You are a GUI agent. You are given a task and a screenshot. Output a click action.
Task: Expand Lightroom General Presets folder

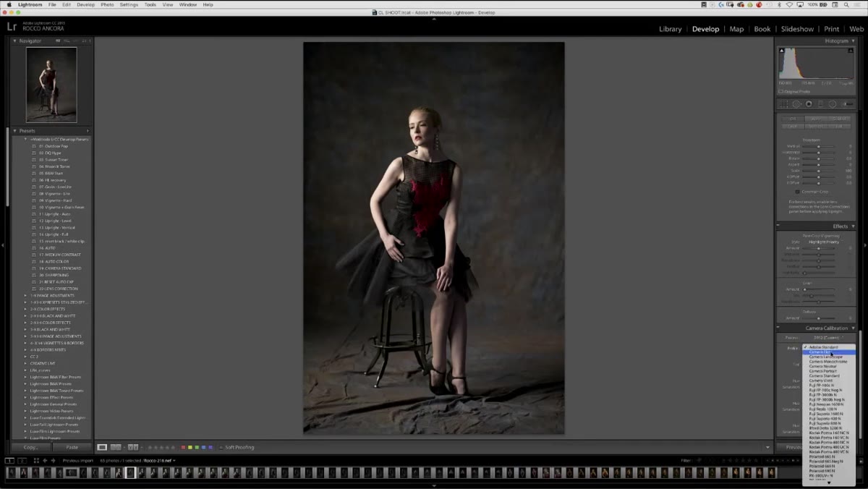click(25, 404)
